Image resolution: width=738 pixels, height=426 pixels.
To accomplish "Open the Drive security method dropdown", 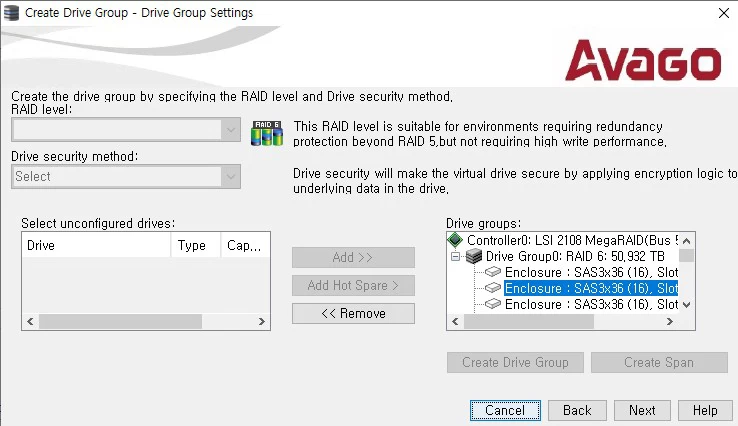I will click(x=231, y=177).
